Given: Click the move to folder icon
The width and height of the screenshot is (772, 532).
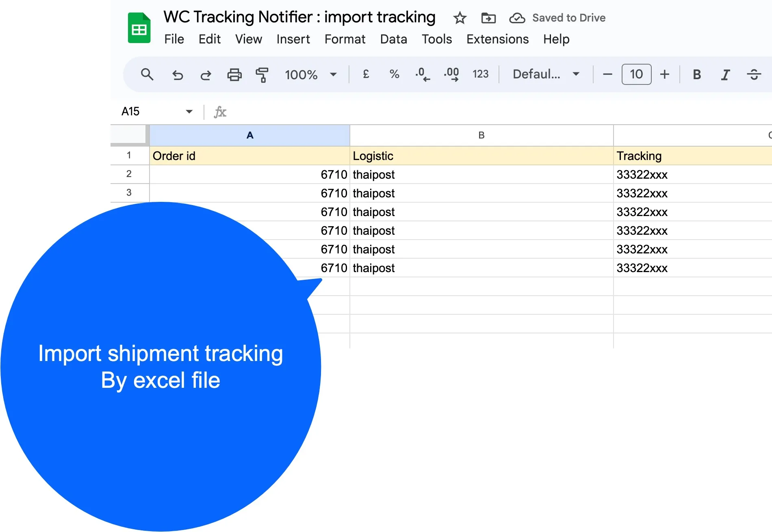Looking at the screenshot, I should pos(488,18).
